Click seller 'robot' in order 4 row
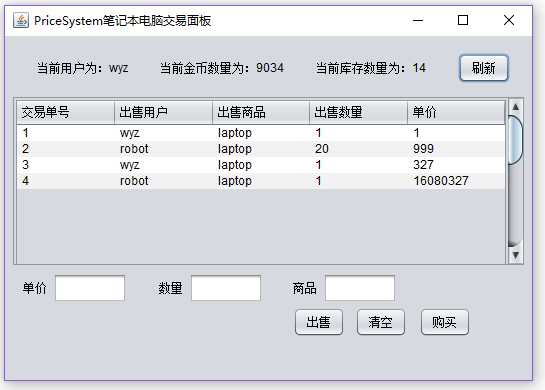Image resolution: width=545 pixels, height=390 pixels. (163, 181)
